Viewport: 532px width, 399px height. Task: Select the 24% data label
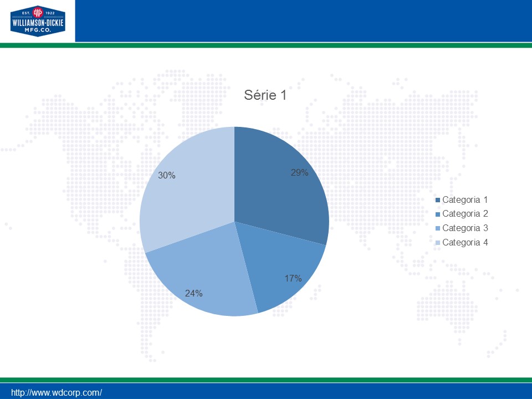194,294
